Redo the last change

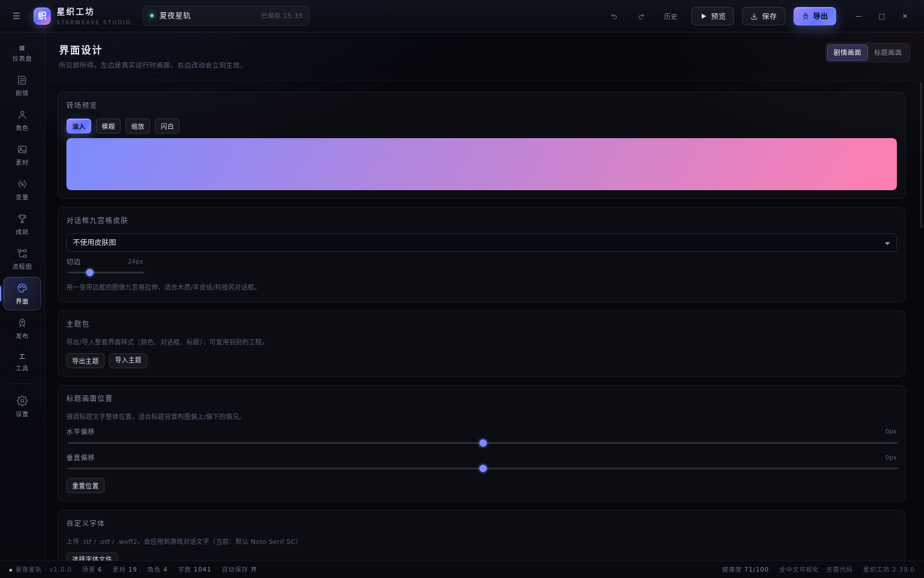(x=641, y=16)
